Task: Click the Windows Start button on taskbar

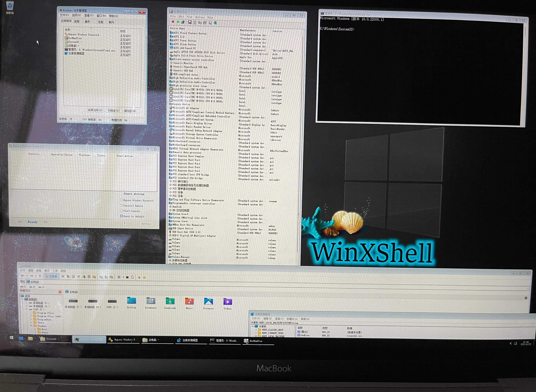Action: [x=12, y=338]
